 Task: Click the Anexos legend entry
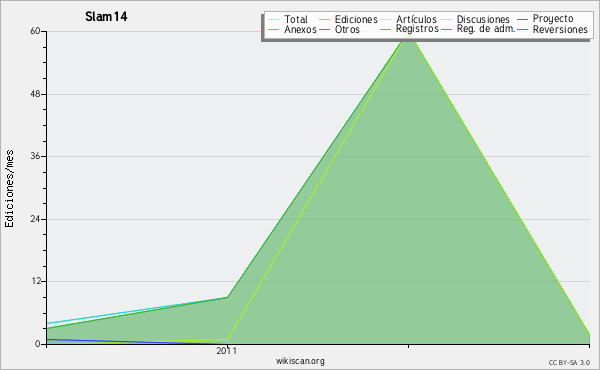point(292,29)
